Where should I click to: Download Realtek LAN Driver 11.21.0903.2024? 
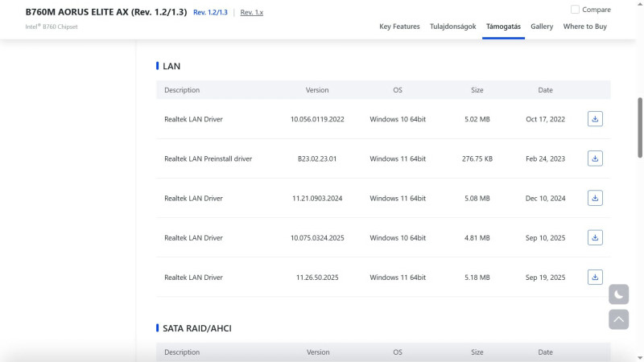(x=595, y=198)
